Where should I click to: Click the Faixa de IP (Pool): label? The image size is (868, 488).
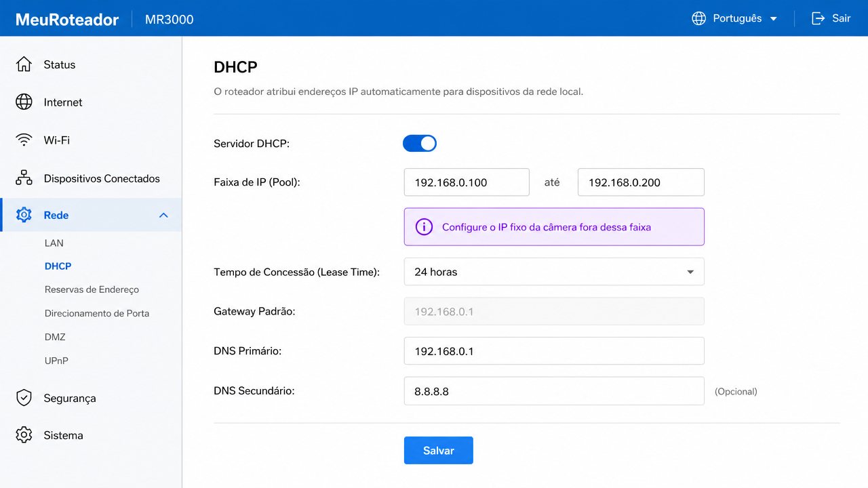256,182
